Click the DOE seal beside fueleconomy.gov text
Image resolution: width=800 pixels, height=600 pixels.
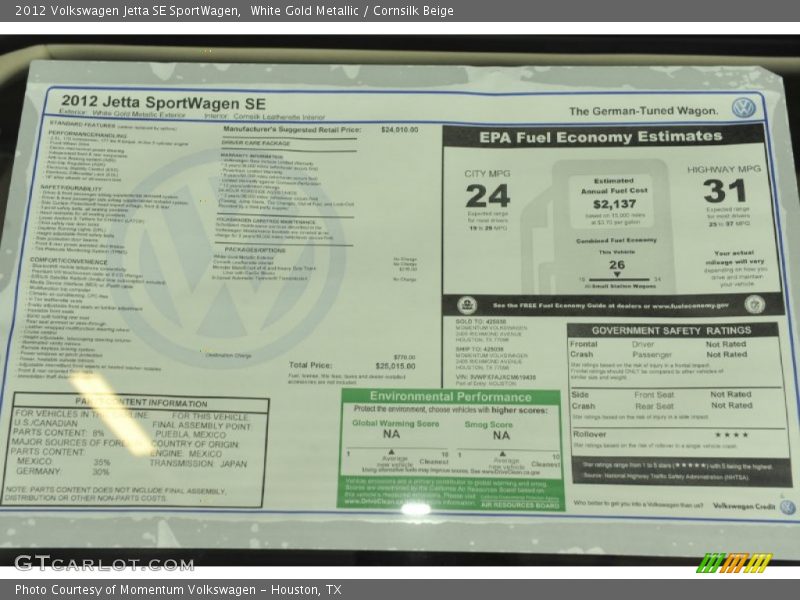coord(754,305)
